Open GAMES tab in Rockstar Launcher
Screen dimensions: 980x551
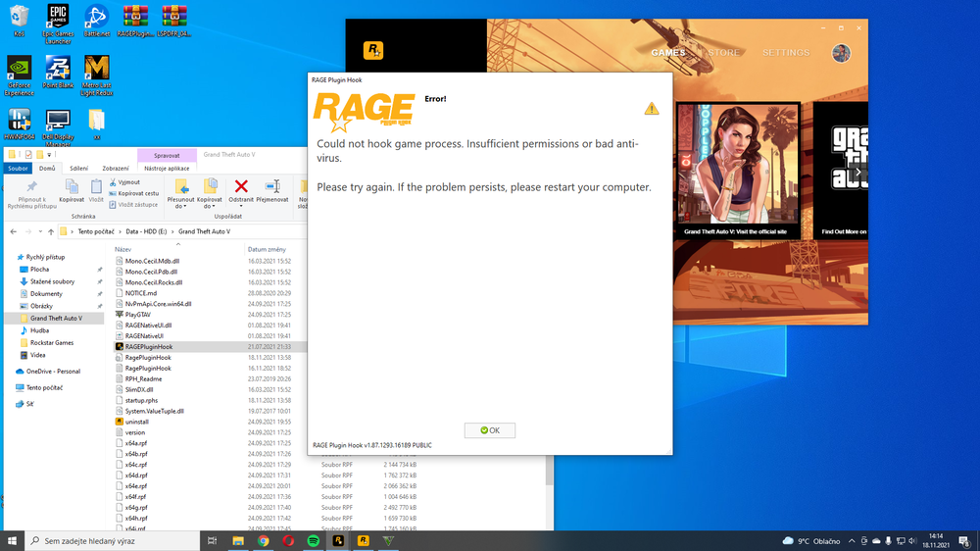coord(668,53)
